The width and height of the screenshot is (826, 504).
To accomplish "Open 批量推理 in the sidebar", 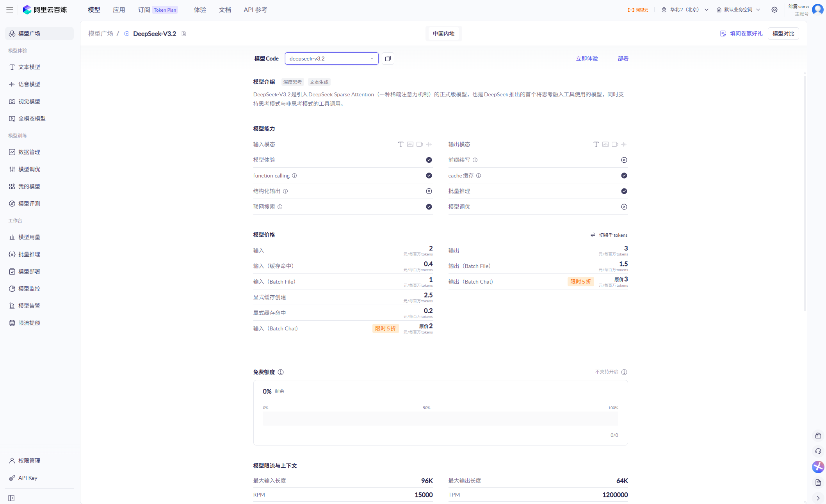I will click(x=39, y=254).
